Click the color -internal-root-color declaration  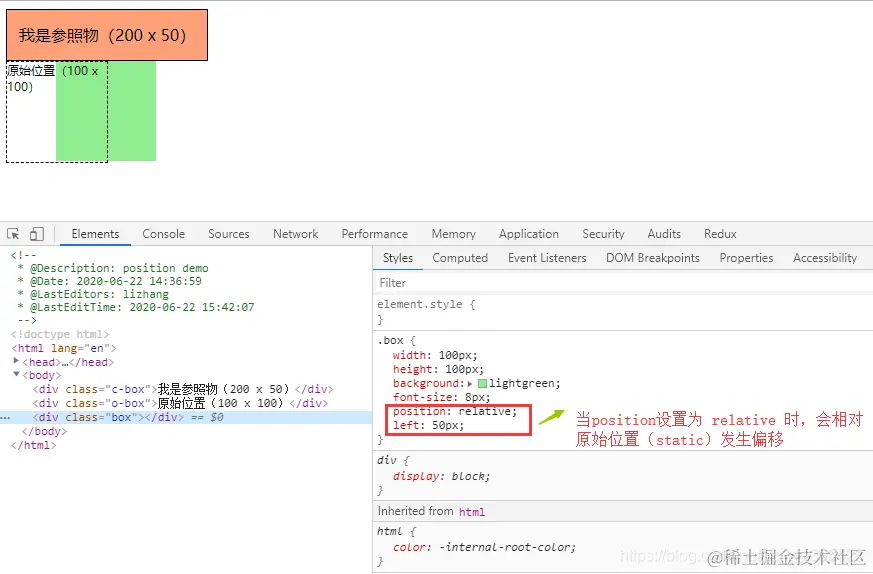484,547
